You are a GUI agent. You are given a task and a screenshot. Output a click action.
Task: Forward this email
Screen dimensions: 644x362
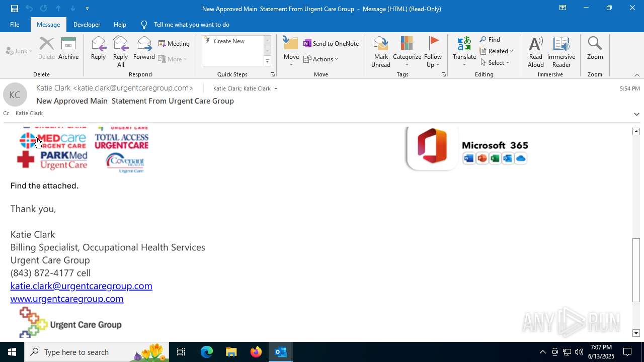144,49
